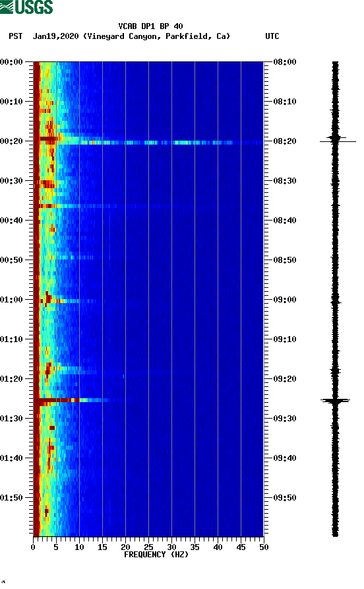Click the USGS logo
The image size is (364, 589).
pyautogui.click(x=26, y=7)
